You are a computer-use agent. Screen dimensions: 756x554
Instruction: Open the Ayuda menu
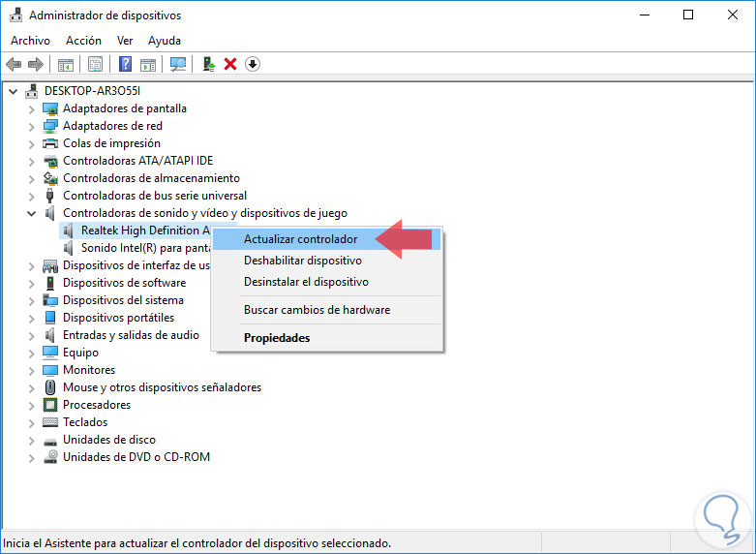click(x=165, y=41)
